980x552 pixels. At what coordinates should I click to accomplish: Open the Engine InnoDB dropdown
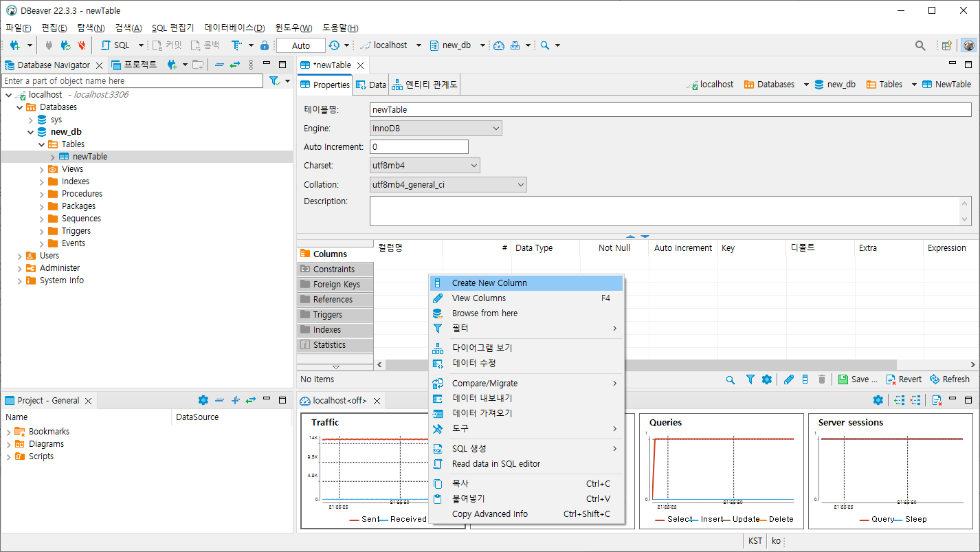pyautogui.click(x=436, y=129)
